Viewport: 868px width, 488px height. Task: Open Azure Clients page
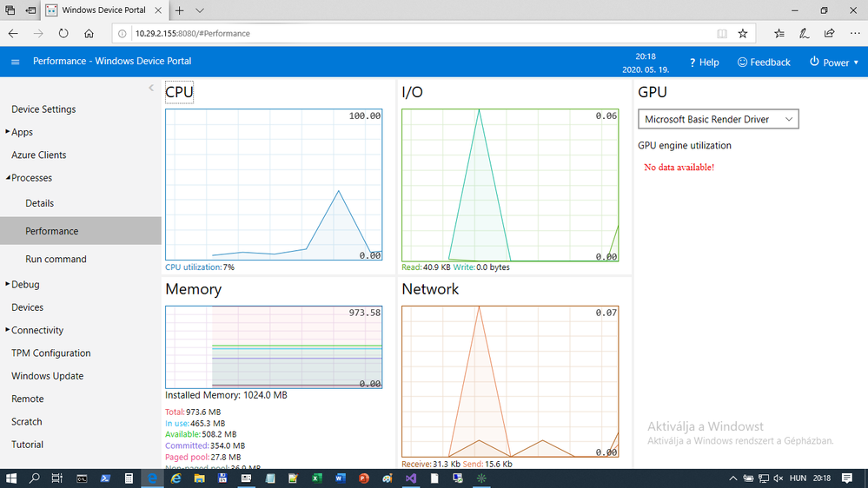click(x=39, y=155)
